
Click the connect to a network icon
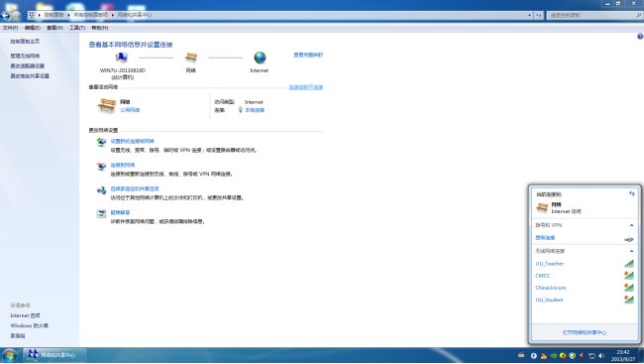101,167
